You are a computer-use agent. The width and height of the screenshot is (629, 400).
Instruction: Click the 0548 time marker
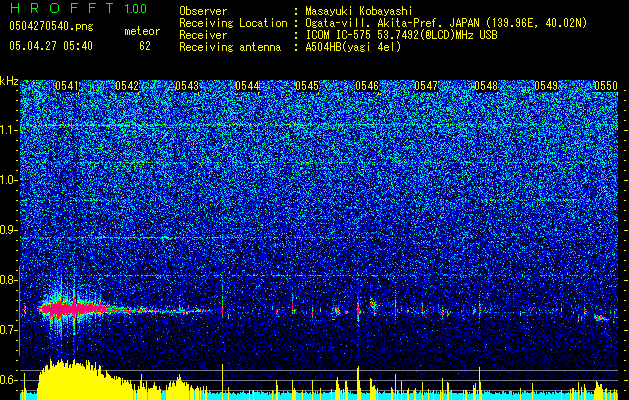click(x=486, y=86)
